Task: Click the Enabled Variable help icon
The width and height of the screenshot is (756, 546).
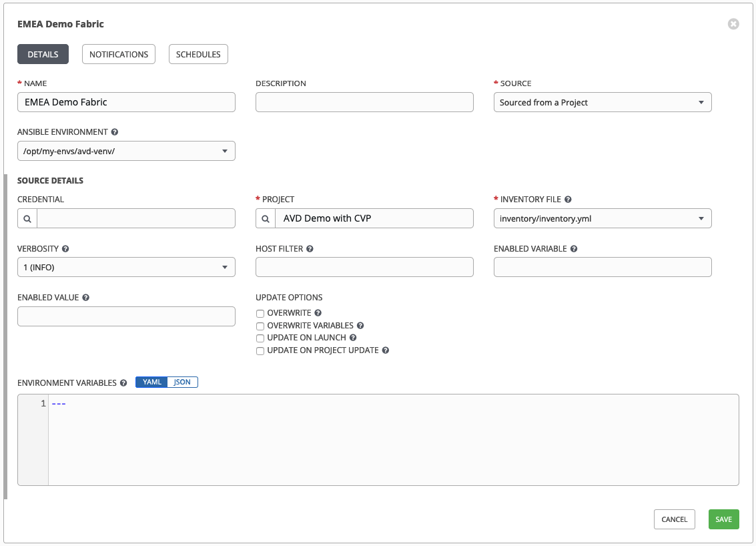Action: pyautogui.click(x=573, y=248)
